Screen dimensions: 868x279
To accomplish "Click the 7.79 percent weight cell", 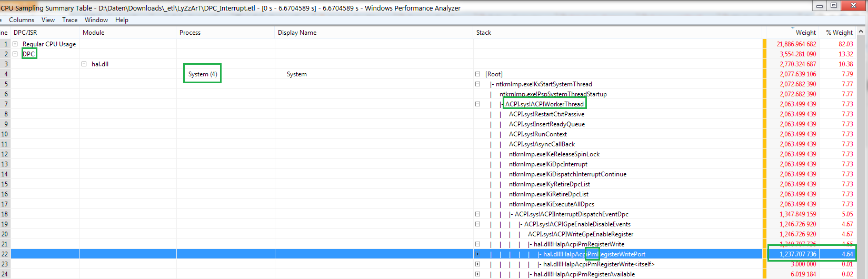I will (x=847, y=74).
